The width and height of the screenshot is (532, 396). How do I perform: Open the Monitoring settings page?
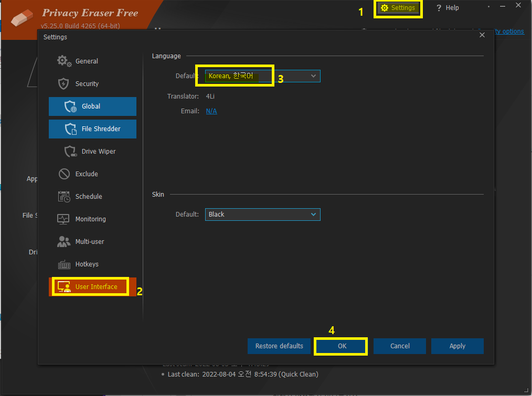point(93,219)
